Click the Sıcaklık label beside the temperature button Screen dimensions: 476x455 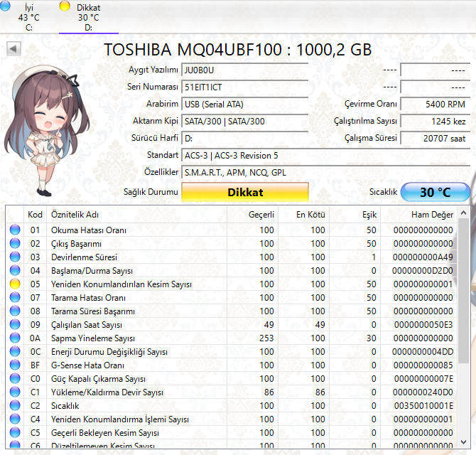[x=383, y=192]
